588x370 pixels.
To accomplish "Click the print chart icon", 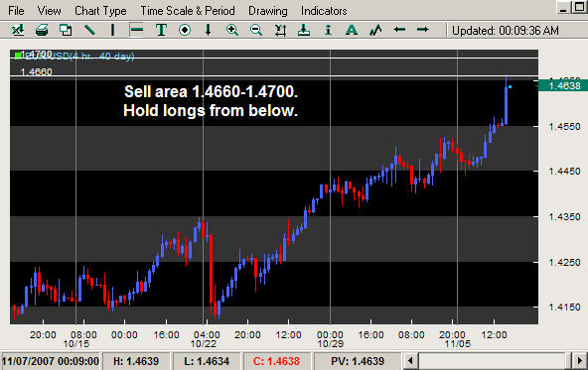I will [x=42, y=30].
